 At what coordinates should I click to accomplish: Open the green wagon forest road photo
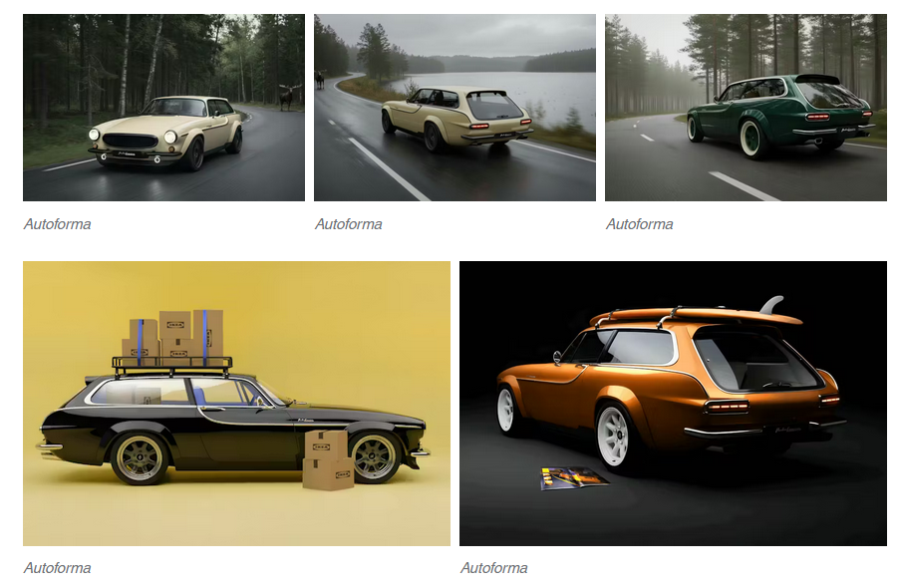click(746, 108)
